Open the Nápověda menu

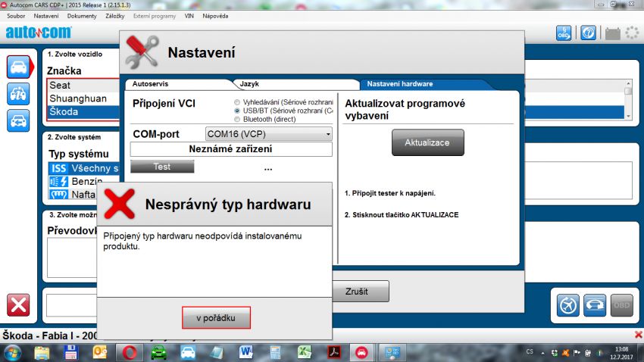coord(215,16)
